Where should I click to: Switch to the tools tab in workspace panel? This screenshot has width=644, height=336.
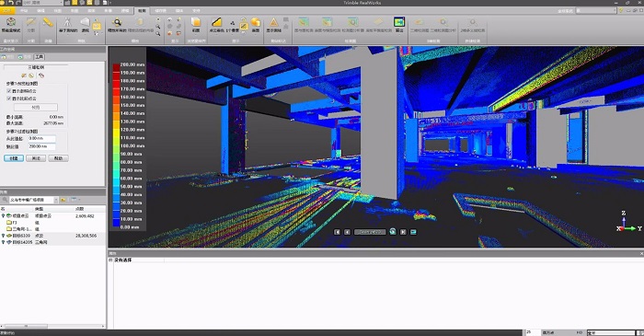tap(39, 57)
